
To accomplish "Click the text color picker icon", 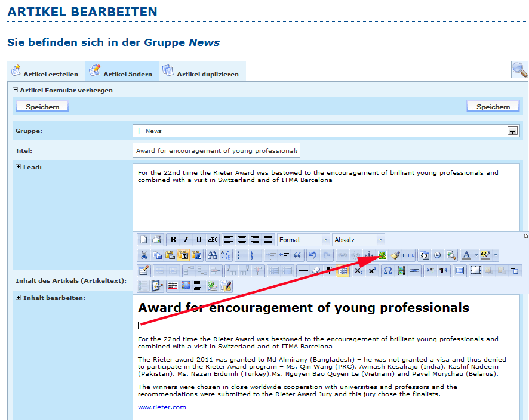I will [x=466, y=255].
